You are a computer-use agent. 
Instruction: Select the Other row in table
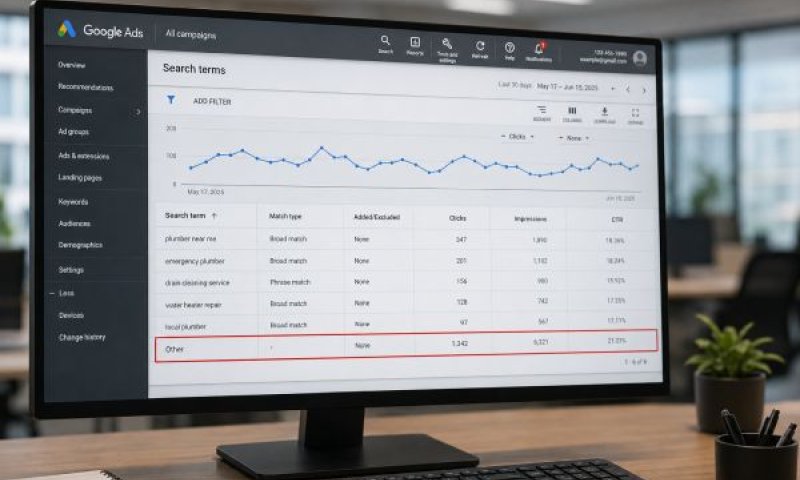pos(406,346)
